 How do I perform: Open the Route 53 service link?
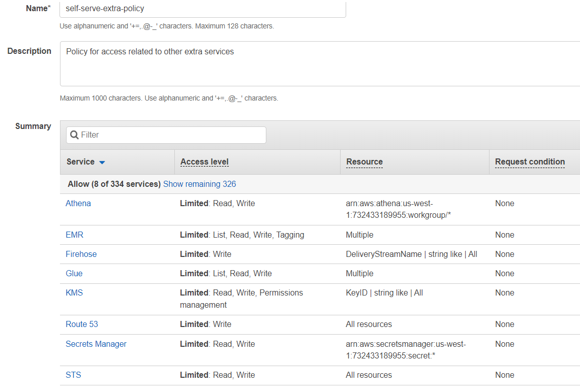(x=82, y=324)
